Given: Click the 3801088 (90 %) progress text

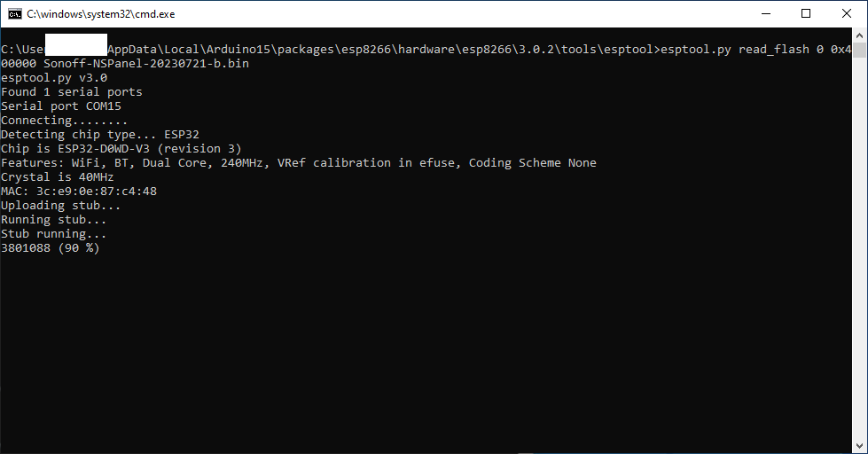Looking at the screenshot, I should pos(51,248).
